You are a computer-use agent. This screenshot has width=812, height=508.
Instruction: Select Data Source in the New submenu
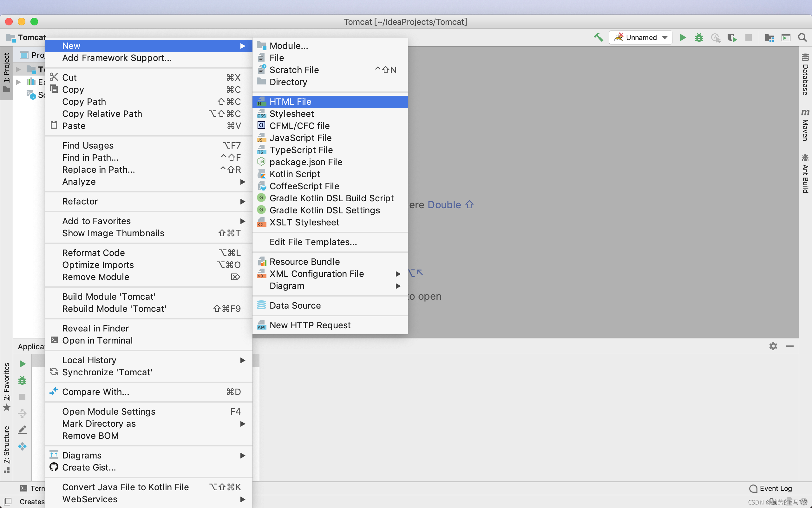[x=330, y=306]
